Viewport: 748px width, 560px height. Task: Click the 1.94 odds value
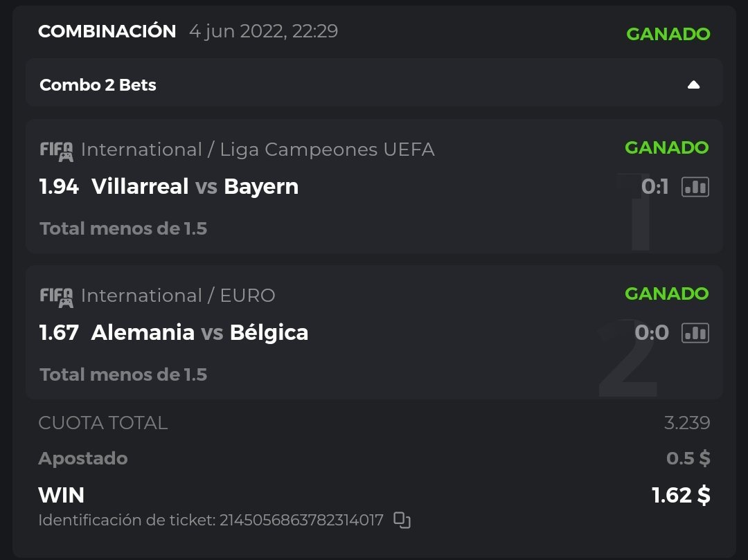[59, 187]
